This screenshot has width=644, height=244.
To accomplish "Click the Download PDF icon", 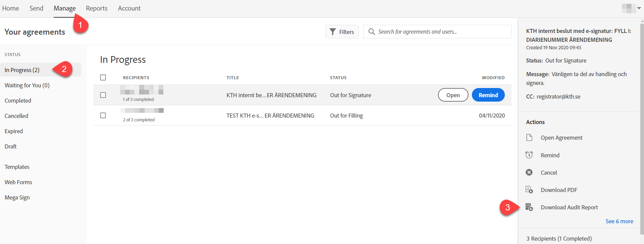I will tap(529, 190).
